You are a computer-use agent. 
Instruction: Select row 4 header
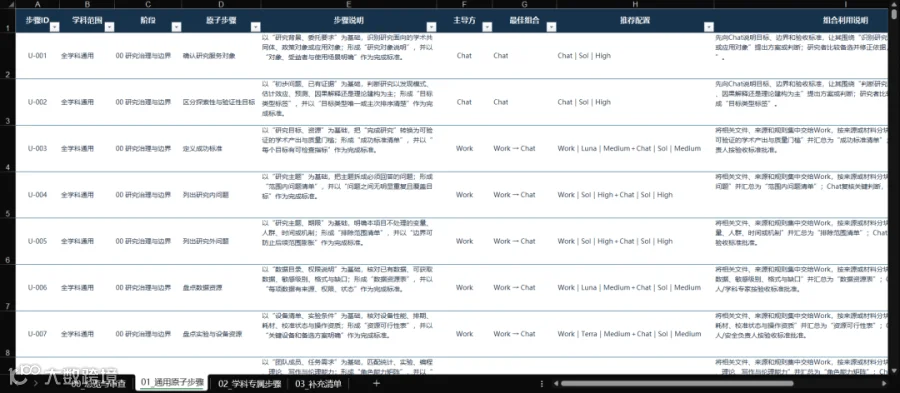click(7, 149)
